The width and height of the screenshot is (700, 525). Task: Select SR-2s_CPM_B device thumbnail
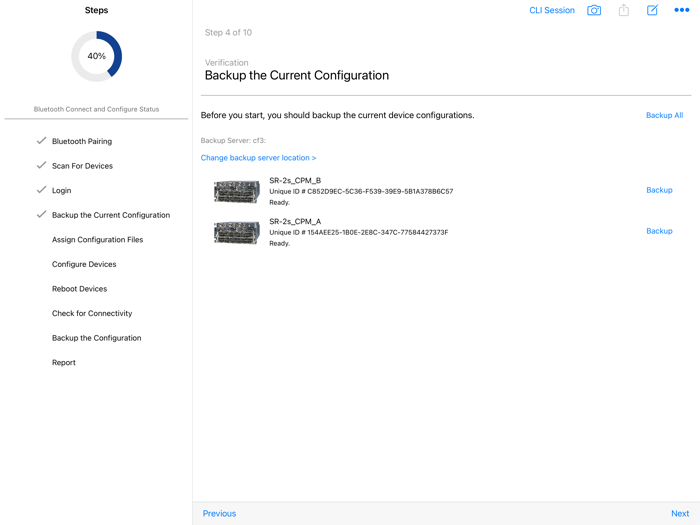click(237, 192)
